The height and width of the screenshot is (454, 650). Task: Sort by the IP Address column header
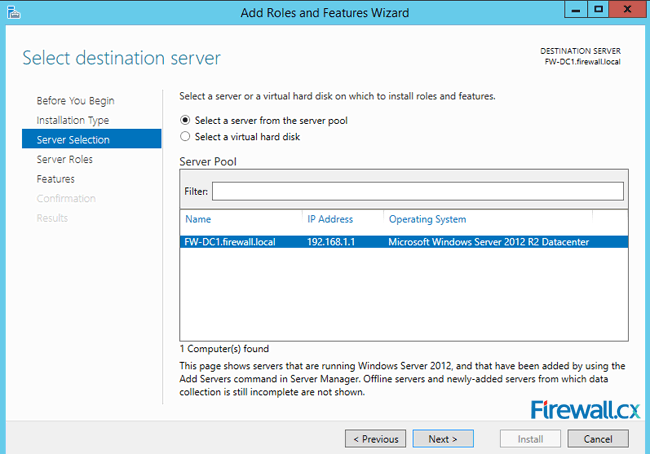coord(330,219)
